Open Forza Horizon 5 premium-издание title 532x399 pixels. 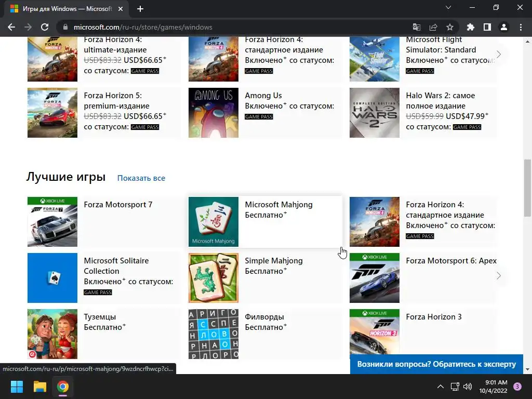(116, 100)
